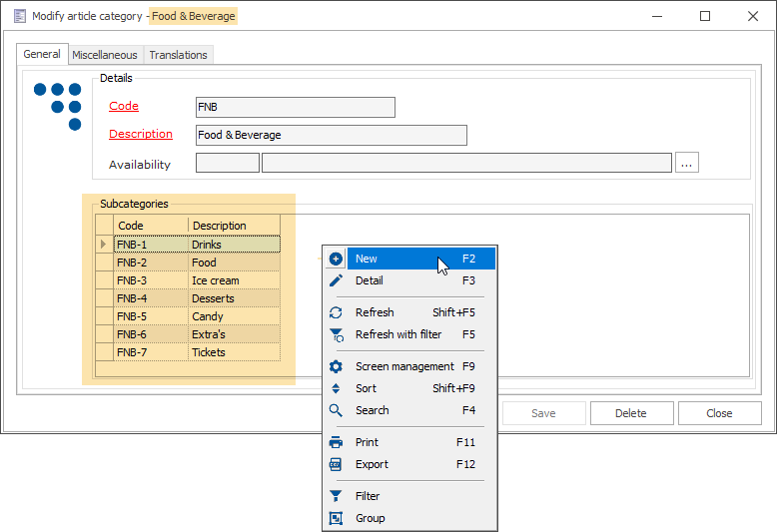777x532 pixels.
Task: Select Refresh Shift+F5 menu entry
Action: point(410,312)
